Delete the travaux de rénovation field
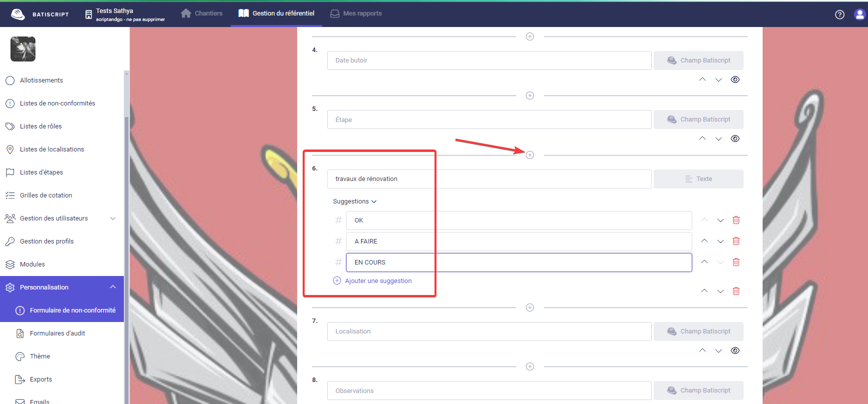This screenshot has width=868, height=404. pyautogui.click(x=736, y=291)
